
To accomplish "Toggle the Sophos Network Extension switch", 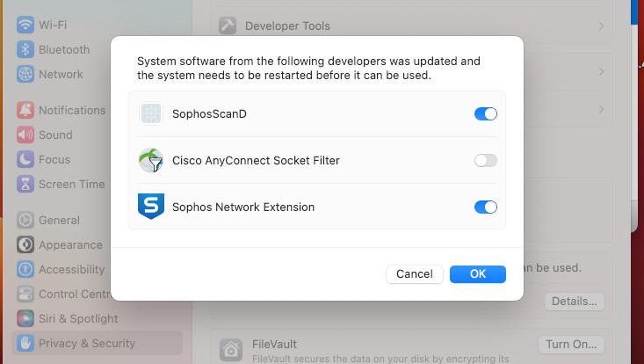I will 486,207.
